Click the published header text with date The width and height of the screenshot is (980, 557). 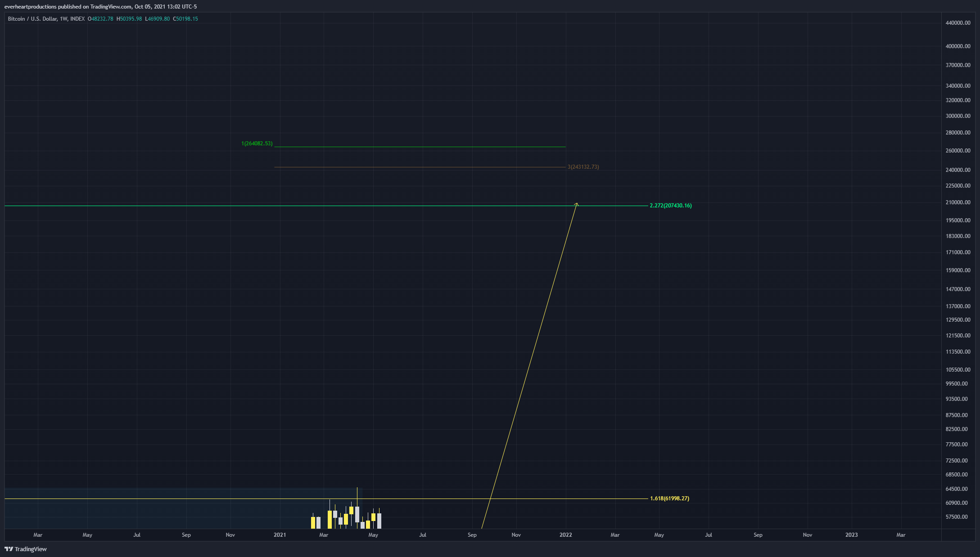pyautogui.click(x=100, y=7)
